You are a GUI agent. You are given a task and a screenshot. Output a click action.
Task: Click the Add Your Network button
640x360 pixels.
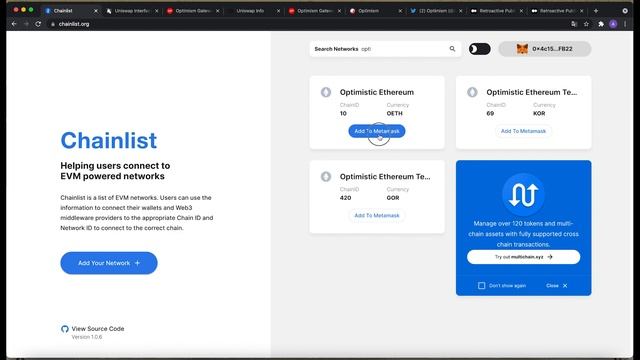click(109, 263)
